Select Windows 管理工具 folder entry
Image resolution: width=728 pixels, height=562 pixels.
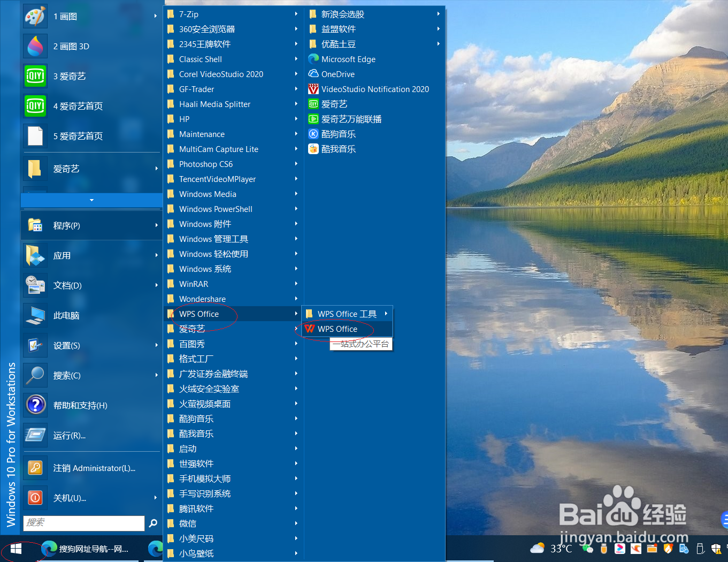[x=234, y=239]
